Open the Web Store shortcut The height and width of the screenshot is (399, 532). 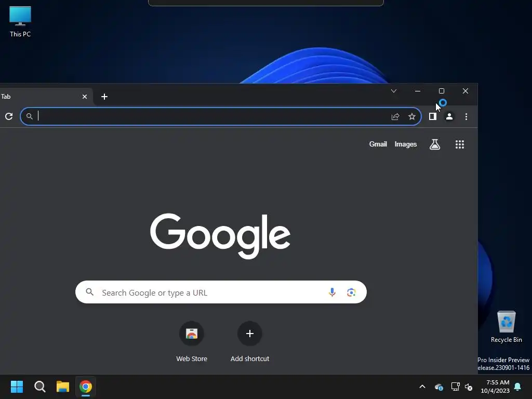click(x=192, y=342)
